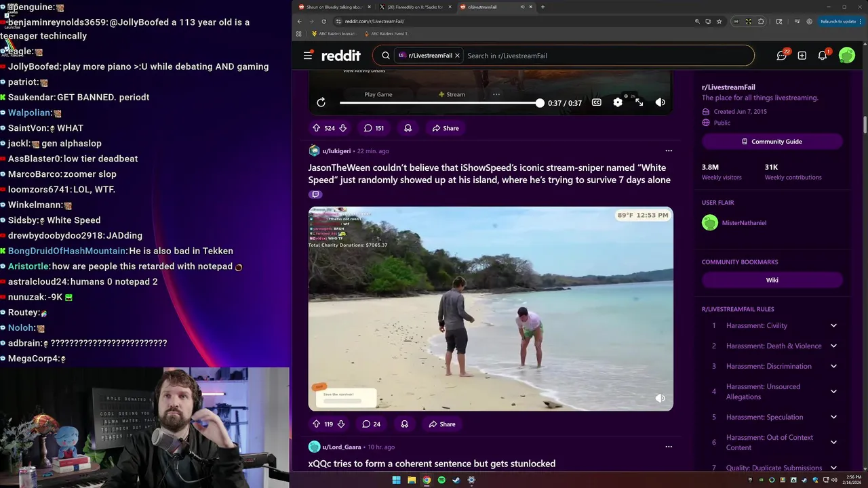868x488 pixels.
Task: Click the Stream option above the video bar
Action: (452, 94)
